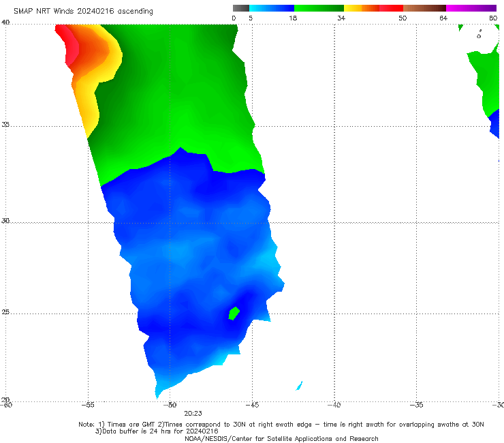Screen dimensions: 504x443
Task: Click the longitude label '-55'
Action: click(x=88, y=405)
